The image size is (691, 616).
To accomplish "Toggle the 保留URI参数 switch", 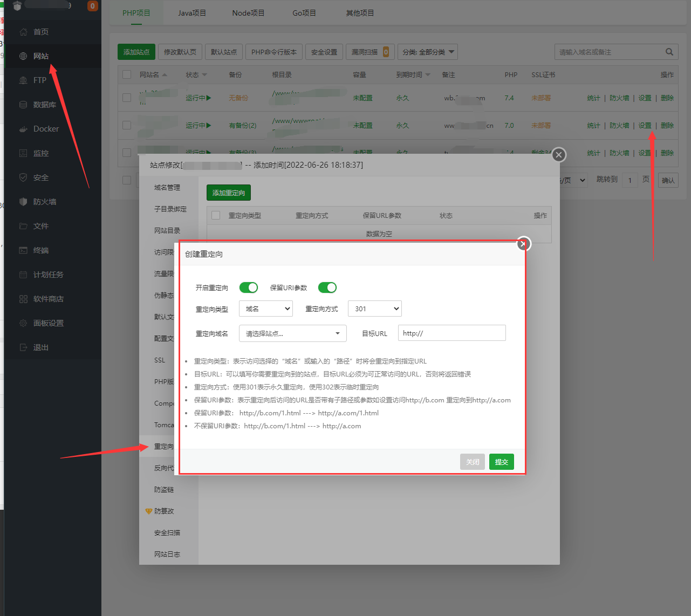I will [327, 288].
